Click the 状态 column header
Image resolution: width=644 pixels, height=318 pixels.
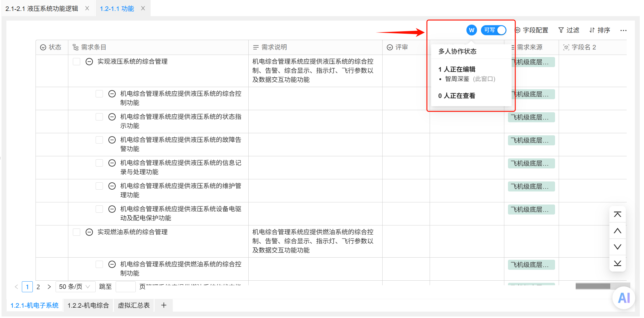click(x=52, y=47)
